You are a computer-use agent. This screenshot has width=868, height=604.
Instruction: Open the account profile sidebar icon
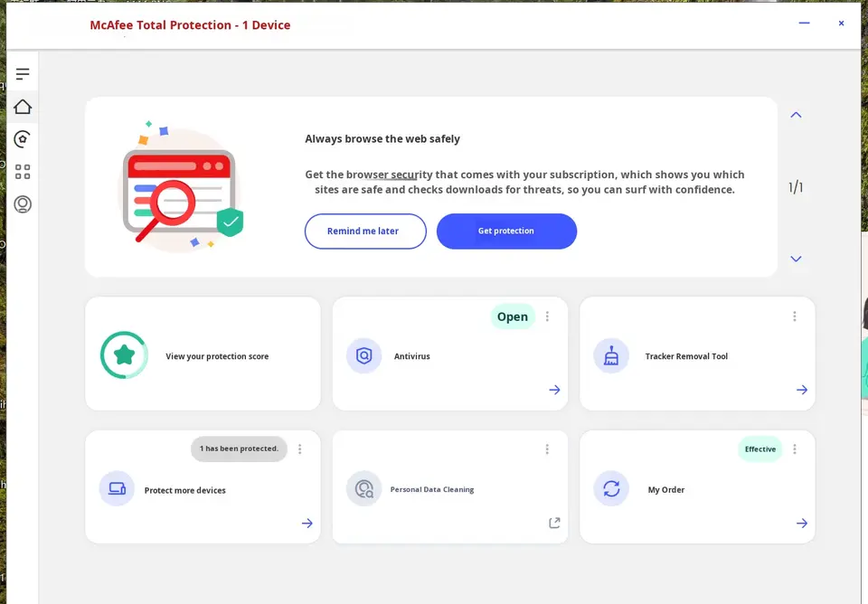pos(23,204)
